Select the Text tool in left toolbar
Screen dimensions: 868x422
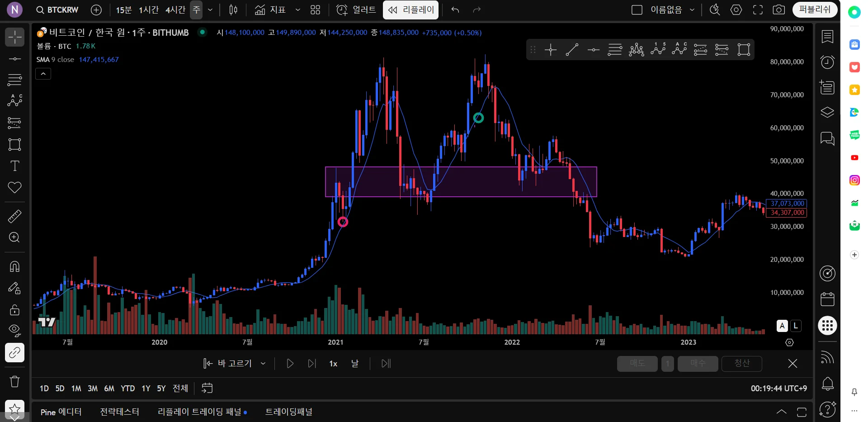point(14,166)
